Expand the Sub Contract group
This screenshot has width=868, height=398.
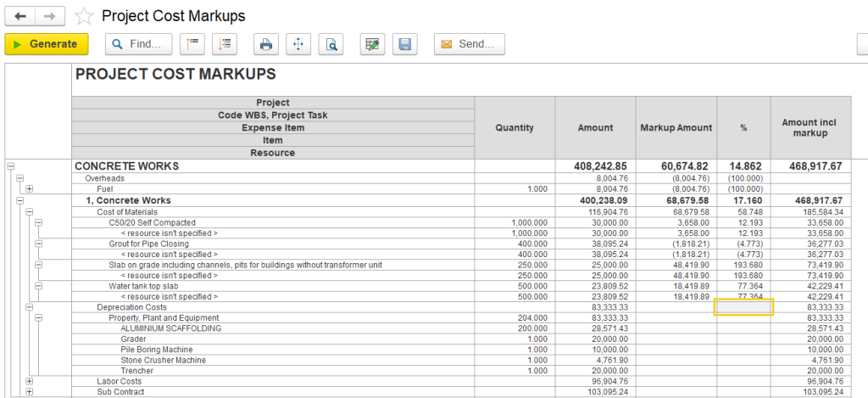(x=29, y=392)
